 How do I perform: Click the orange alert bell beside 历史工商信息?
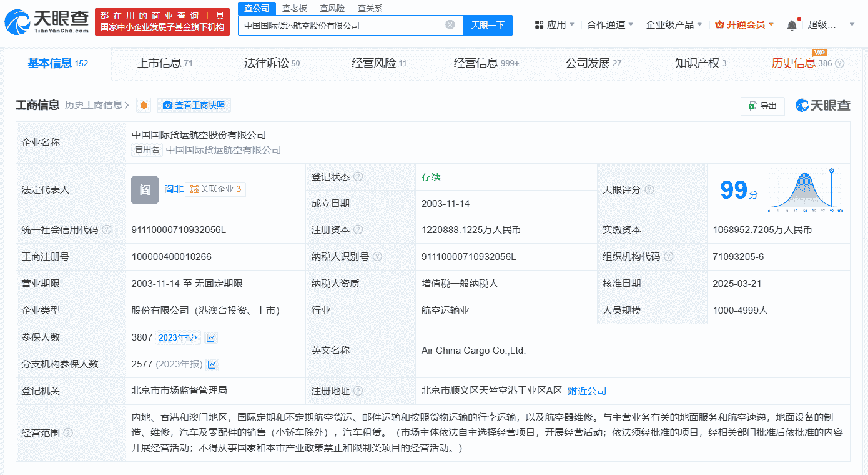click(x=144, y=105)
